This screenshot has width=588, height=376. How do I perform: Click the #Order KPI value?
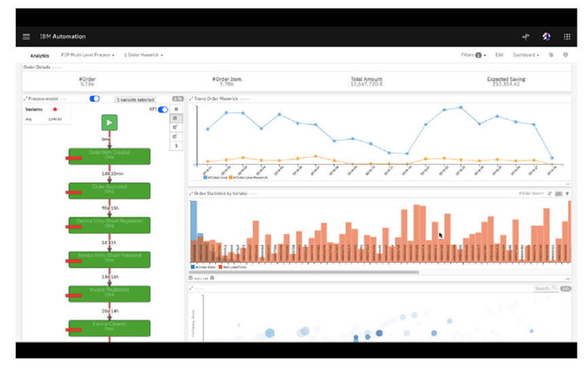pyautogui.click(x=87, y=84)
